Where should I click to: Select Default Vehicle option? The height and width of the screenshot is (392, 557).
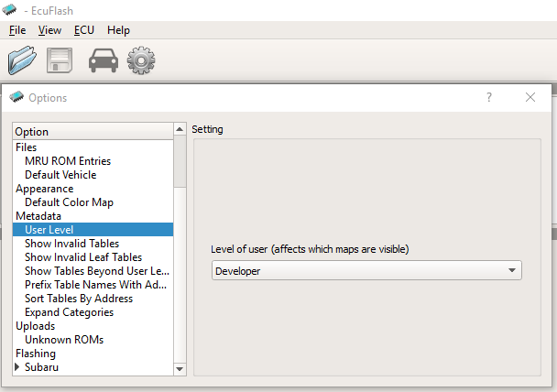60,175
